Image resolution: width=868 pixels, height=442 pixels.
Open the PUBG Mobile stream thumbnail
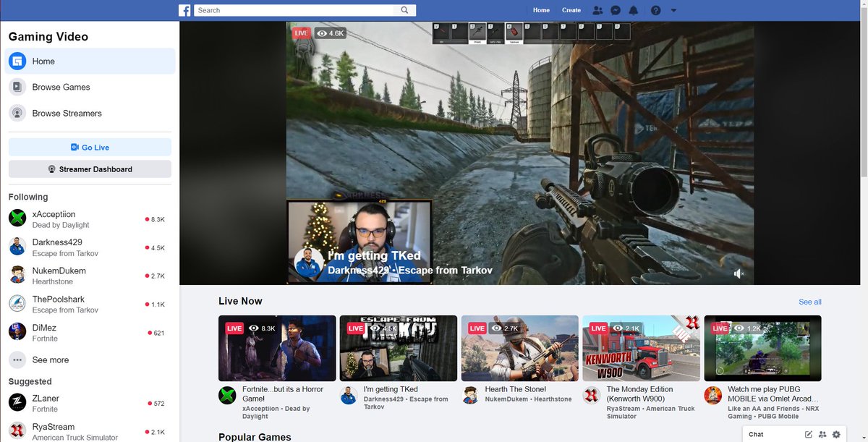763,348
